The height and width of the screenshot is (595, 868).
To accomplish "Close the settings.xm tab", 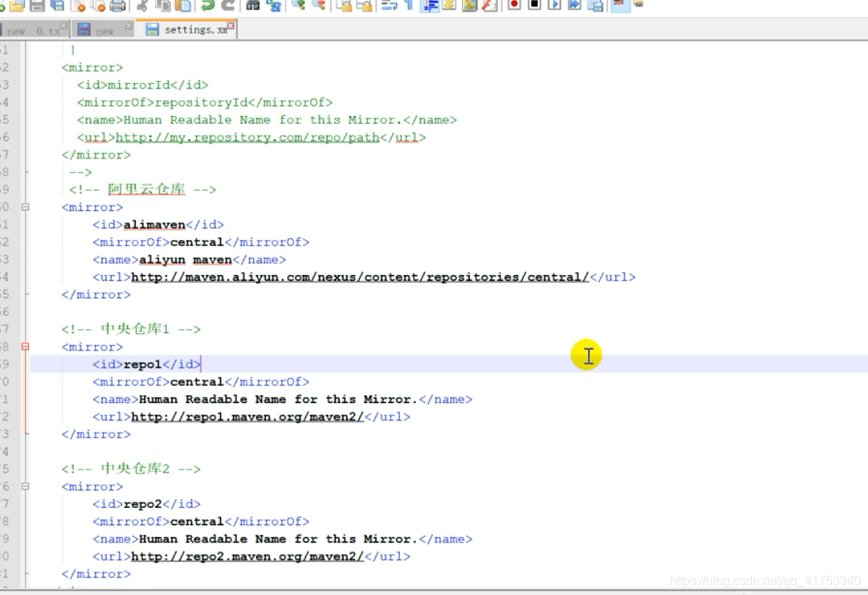I will (x=231, y=25).
